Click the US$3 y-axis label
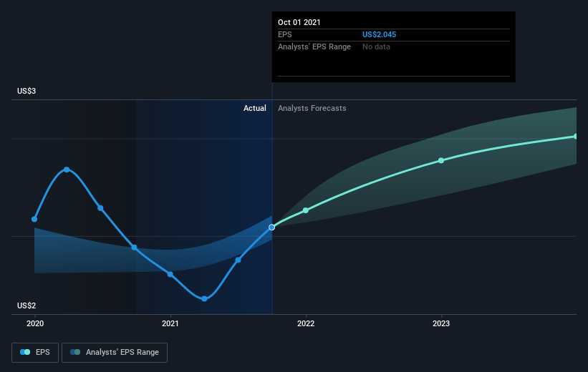Image resolution: width=588 pixels, height=372 pixels. point(26,91)
